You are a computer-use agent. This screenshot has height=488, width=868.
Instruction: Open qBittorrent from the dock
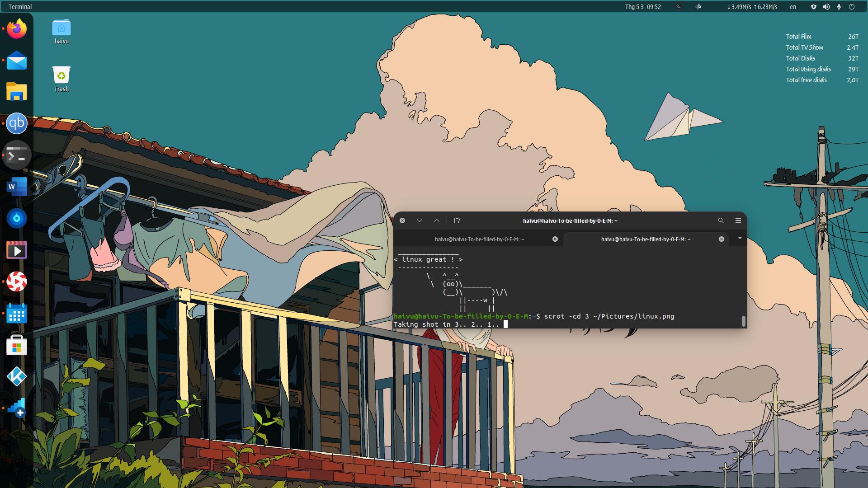[17, 123]
